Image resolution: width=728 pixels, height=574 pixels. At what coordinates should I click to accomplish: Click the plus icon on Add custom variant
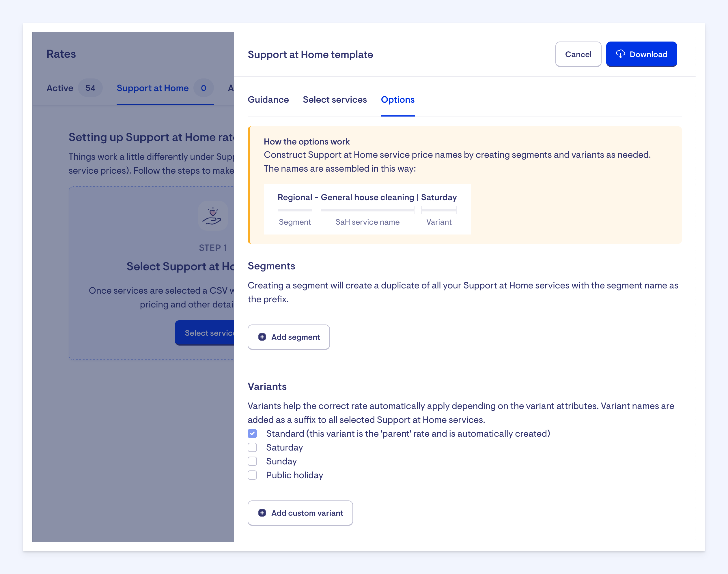pos(262,513)
